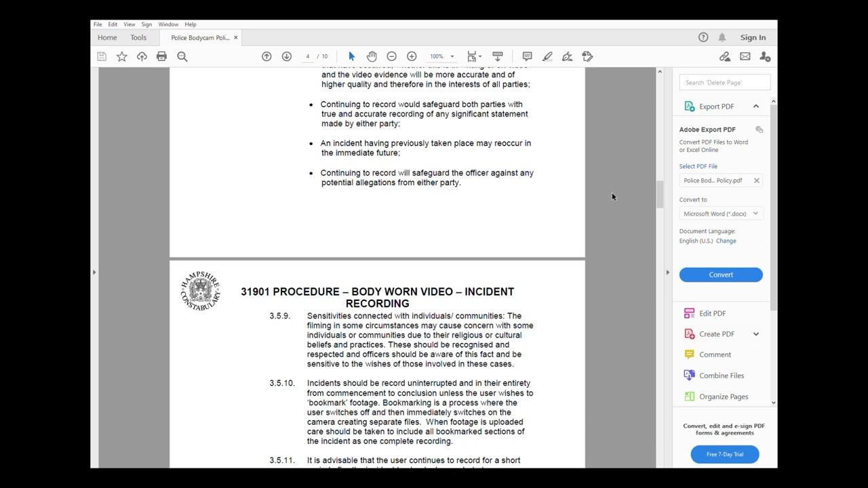This screenshot has width=868, height=488.
Task: Zoom in with plus icon
Action: tap(412, 56)
